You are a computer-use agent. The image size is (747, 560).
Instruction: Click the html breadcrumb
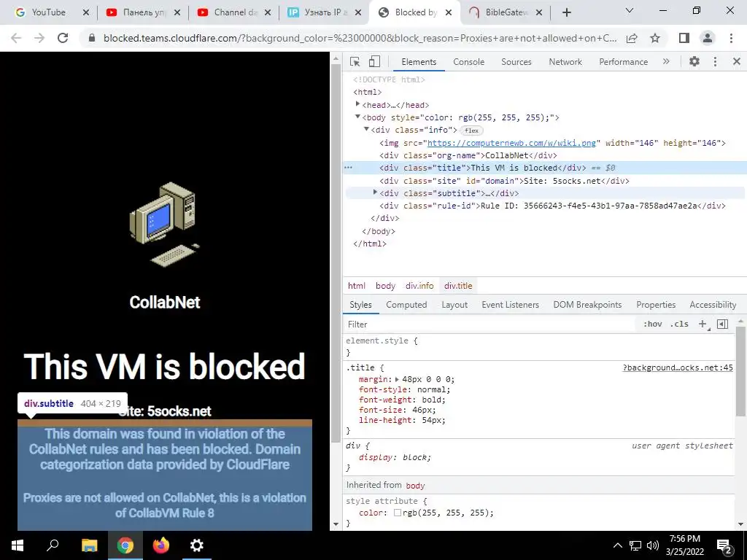coord(356,286)
